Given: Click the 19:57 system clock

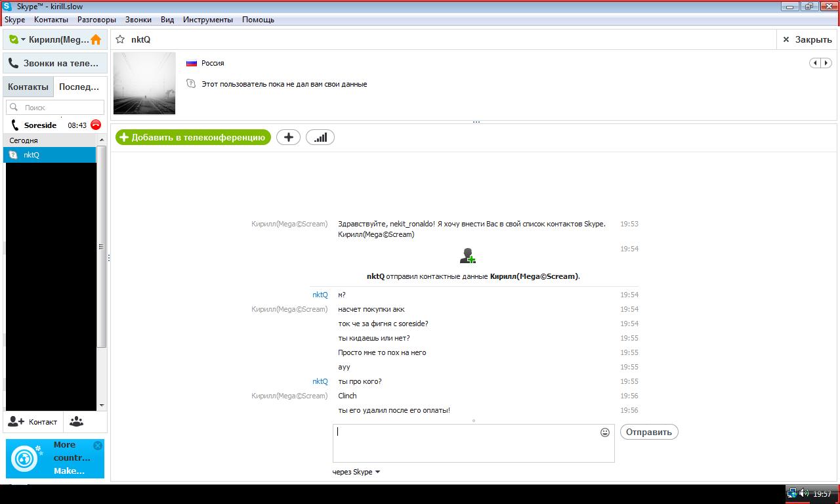Looking at the screenshot, I should point(822,494).
